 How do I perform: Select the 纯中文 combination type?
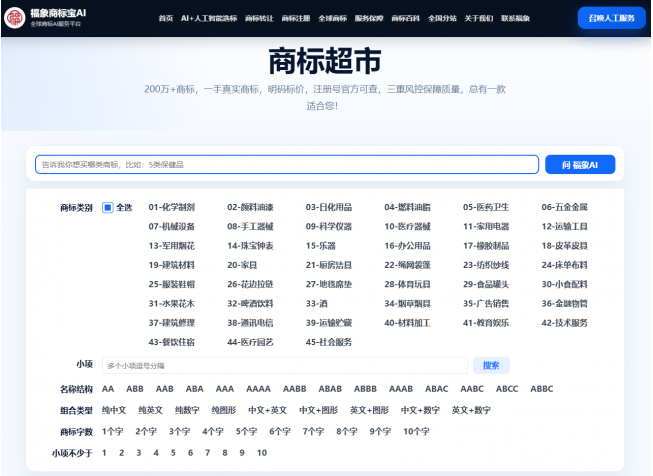pyautogui.click(x=114, y=410)
